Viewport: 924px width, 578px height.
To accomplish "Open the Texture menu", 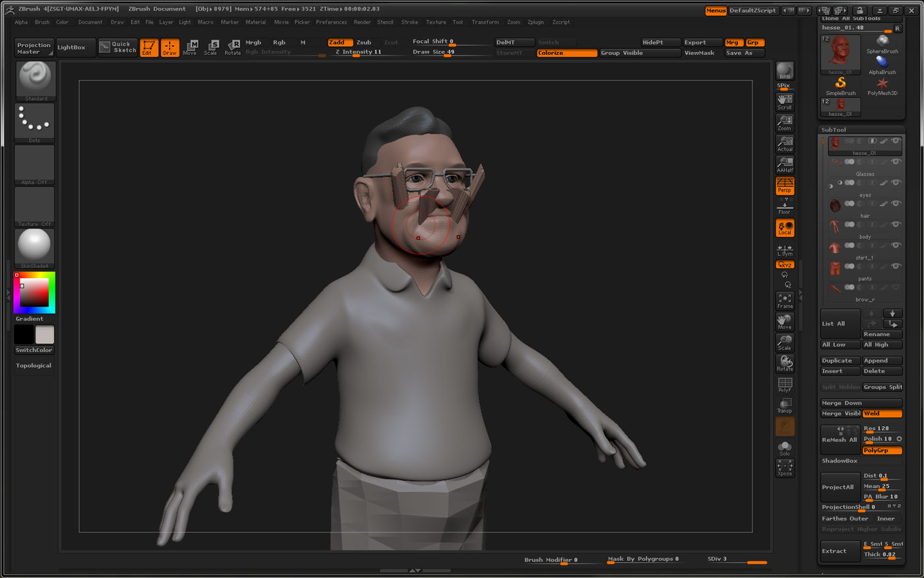I will click(436, 22).
